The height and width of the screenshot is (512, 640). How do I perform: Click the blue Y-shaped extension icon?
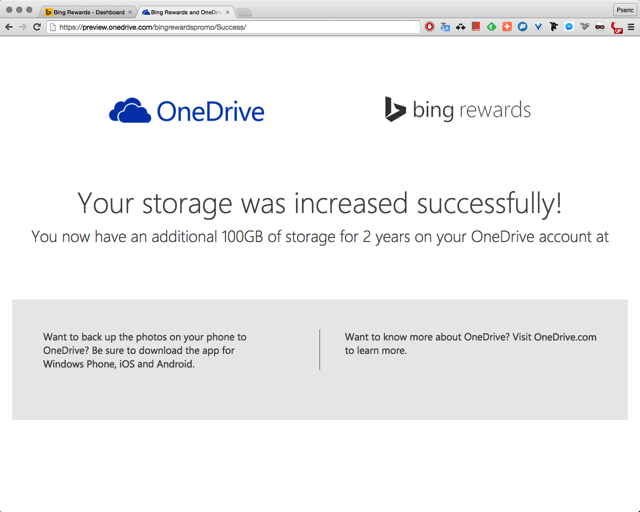pos(538,27)
